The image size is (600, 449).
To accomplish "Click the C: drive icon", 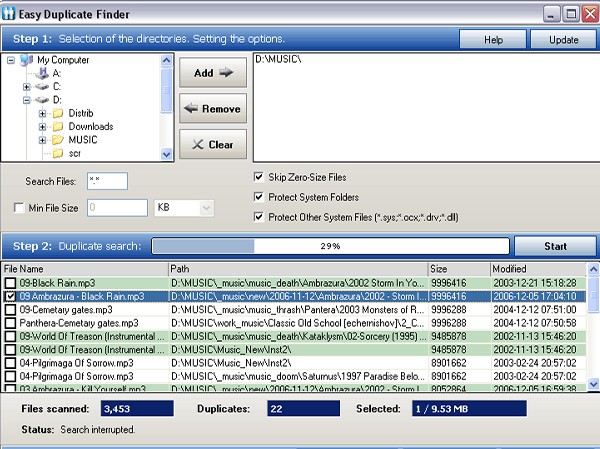I will pyautogui.click(x=42, y=87).
